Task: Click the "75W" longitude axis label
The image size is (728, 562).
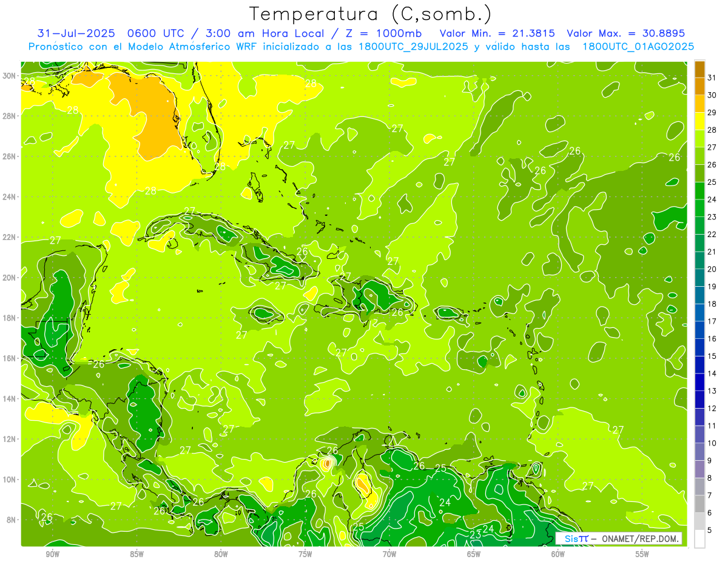Action: (x=306, y=554)
